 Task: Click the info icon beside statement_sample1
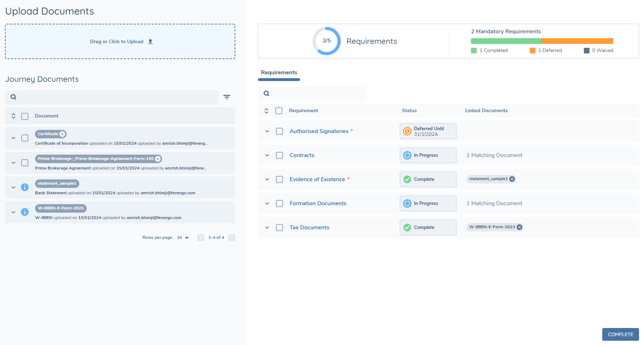25,187
